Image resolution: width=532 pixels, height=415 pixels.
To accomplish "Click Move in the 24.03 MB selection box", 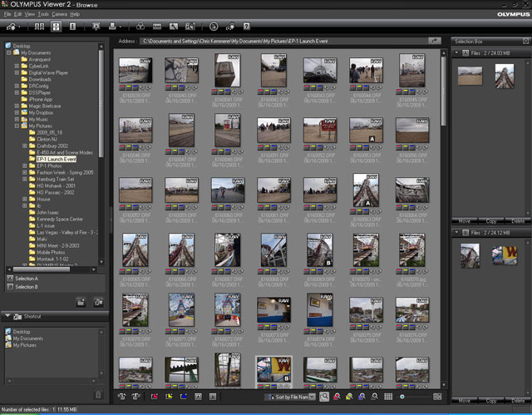I will pyautogui.click(x=465, y=221).
